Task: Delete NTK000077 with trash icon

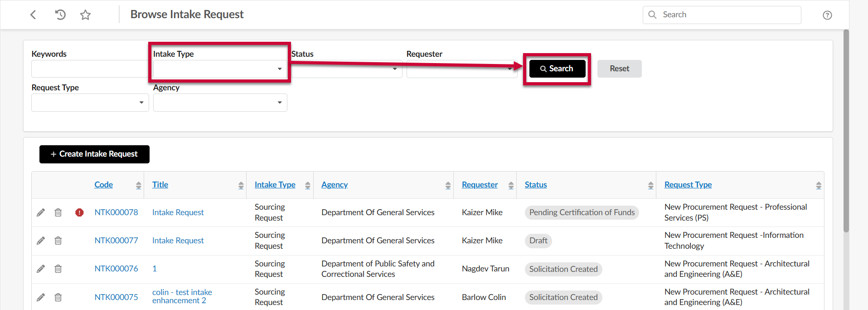Action: pos(58,241)
